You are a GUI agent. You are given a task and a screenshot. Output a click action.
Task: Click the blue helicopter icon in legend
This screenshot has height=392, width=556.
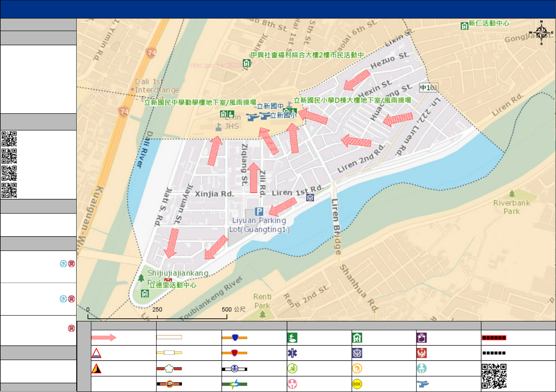[x=423, y=384]
